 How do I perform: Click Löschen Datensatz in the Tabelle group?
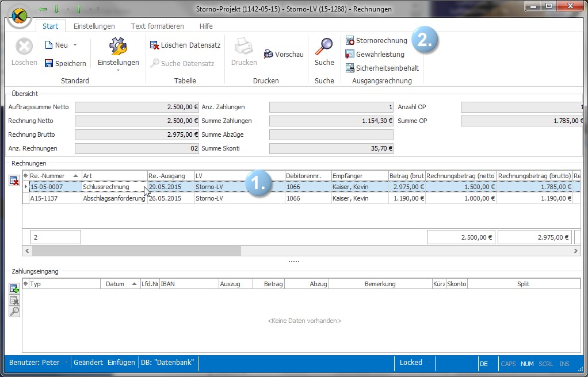pos(185,45)
